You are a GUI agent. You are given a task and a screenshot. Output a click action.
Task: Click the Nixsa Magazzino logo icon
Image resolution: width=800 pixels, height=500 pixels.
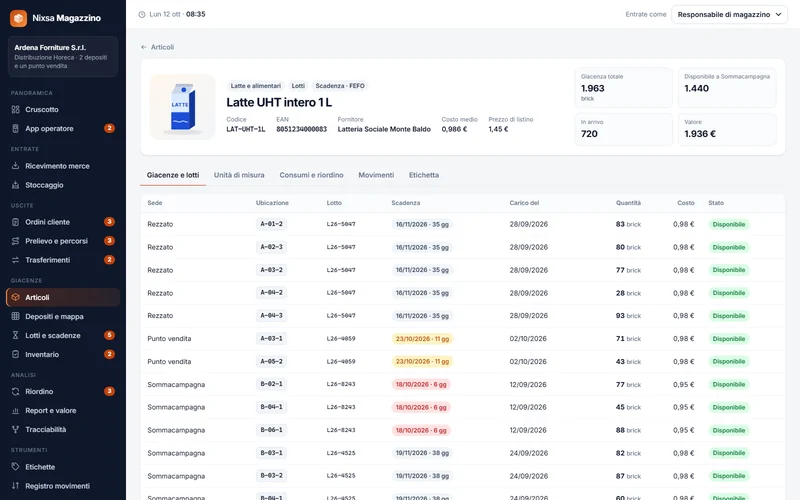point(18,18)
